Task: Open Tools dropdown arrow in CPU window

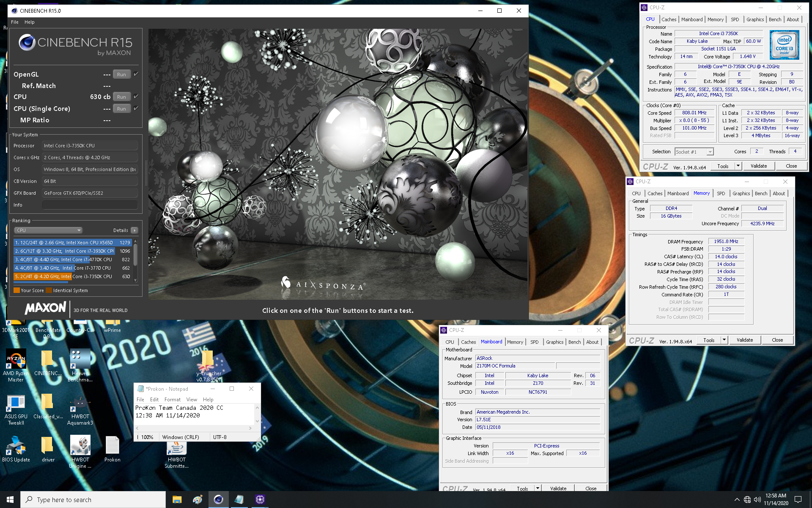Action: pyautogui.click(x=738, y=166)
